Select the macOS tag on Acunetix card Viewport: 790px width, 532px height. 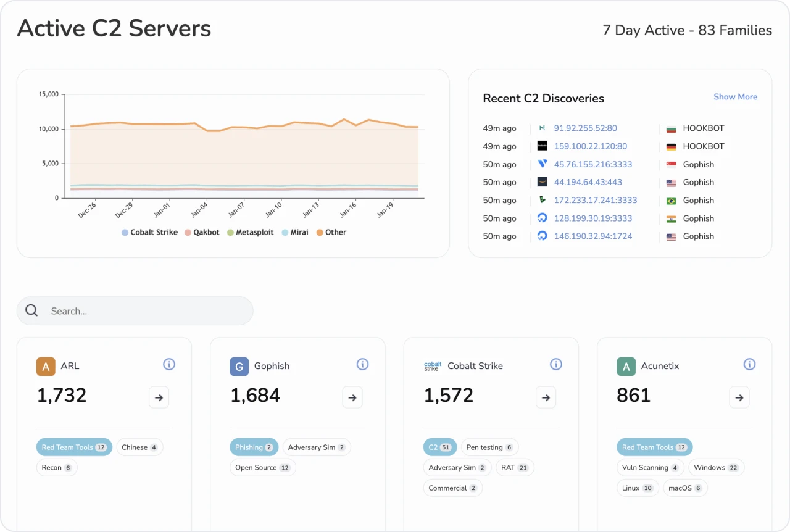tap(685, 488)
